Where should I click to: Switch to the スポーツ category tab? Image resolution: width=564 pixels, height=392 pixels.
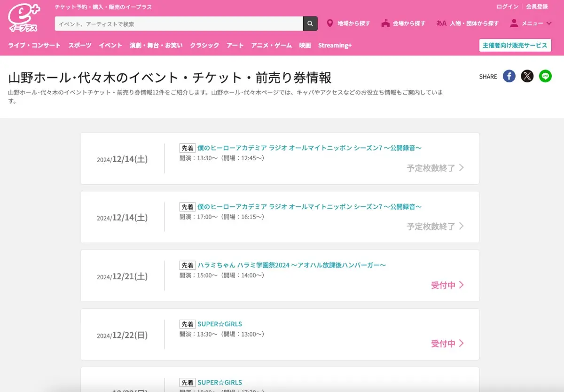coord(79,45)
